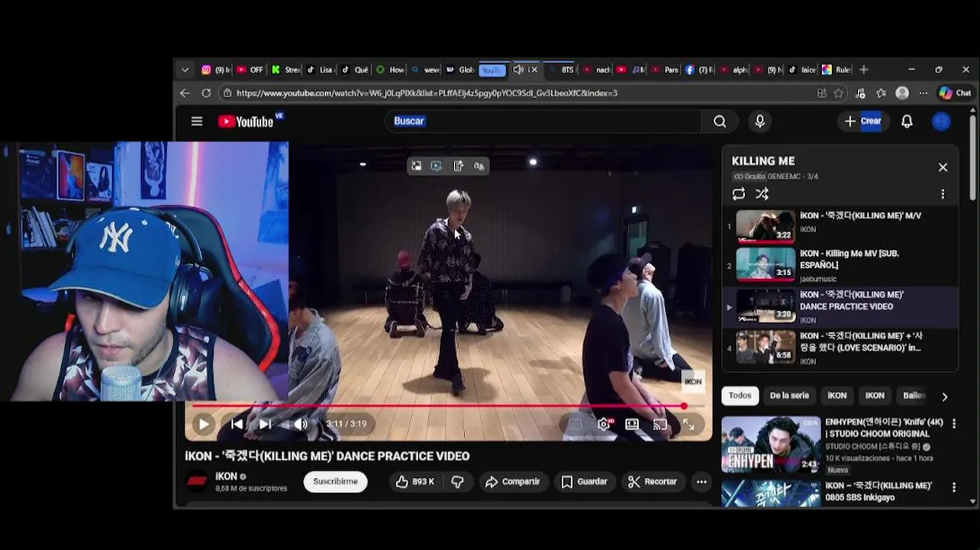Click the browser address bar URL
Viewport: 980px width, 550px height.
pos(427,93)
